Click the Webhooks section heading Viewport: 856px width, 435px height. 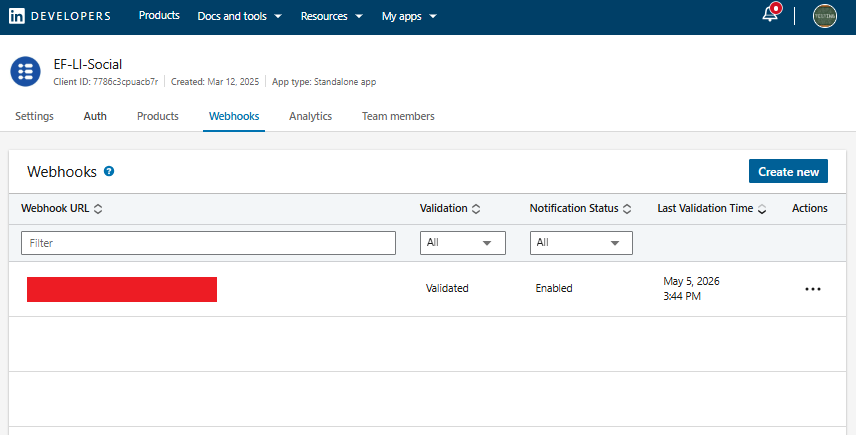[62, 172]
